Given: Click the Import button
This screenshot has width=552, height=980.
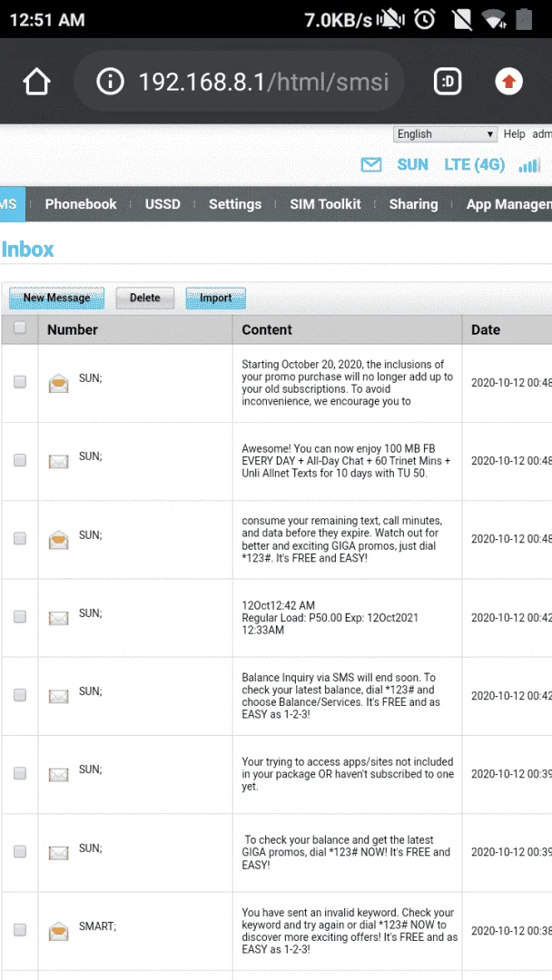Looking at the screenshot, I should [x=216, y=299].
